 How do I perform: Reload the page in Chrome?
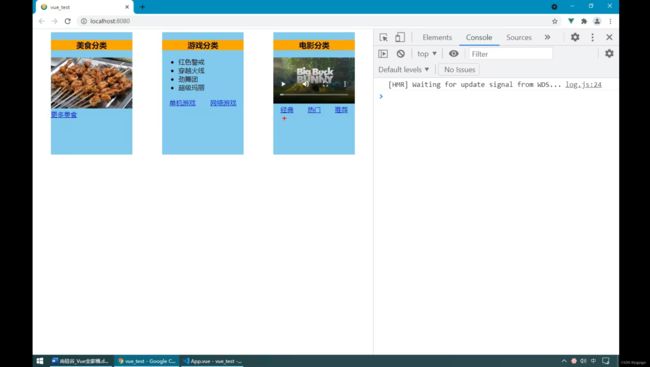click(68, 21)
